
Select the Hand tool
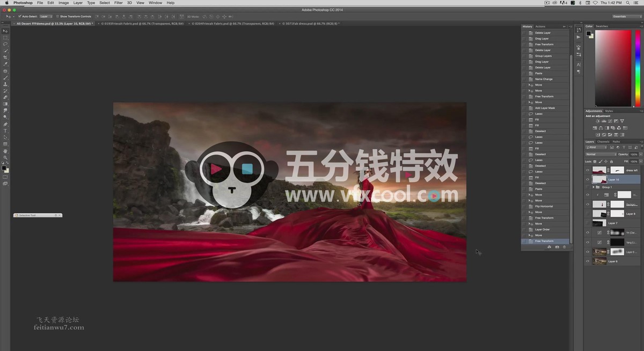tap(5, 151)
